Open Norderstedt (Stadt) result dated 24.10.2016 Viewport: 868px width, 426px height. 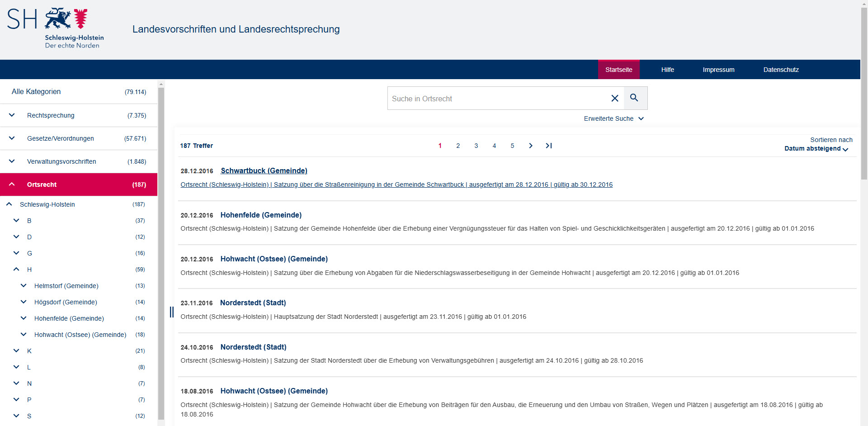(x=254, y=347)
